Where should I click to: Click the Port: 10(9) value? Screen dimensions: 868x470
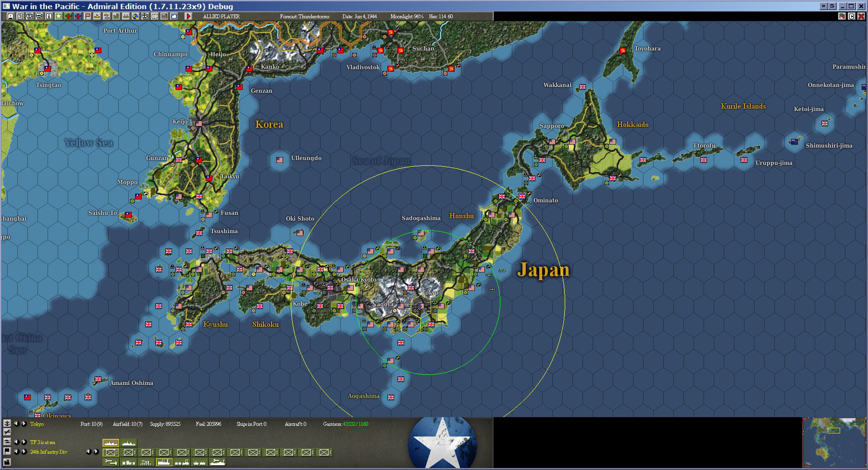click(91, 424)
